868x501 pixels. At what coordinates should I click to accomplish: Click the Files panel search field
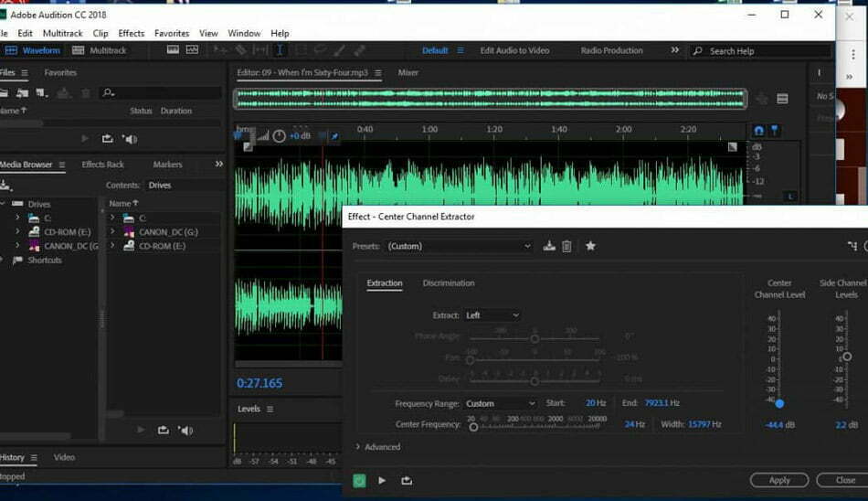click(161, 92)
